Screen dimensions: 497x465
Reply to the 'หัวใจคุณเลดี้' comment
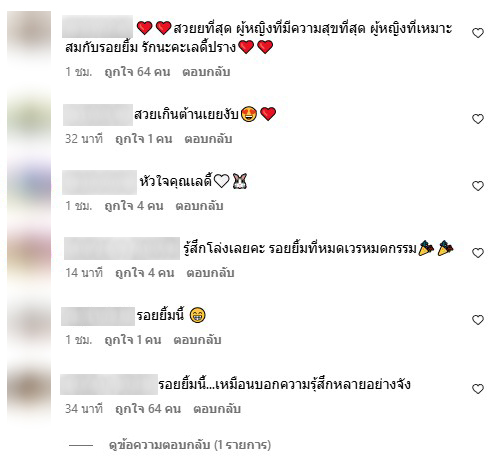coord(199,206)
